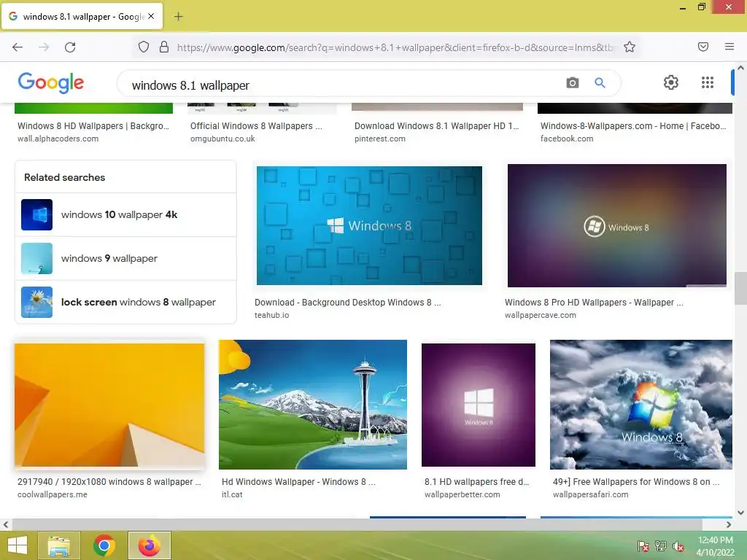Select related search lock screen windows 8 wallpaper
This screenshot has width=747, height=560.
(x=125, y=303)
